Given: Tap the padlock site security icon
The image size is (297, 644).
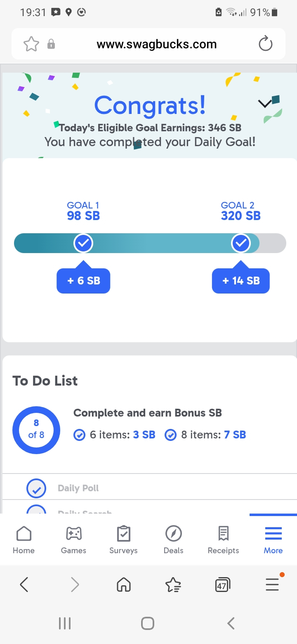Looking at the screenshot, I should pyautogui.click(x=51, y=44).
